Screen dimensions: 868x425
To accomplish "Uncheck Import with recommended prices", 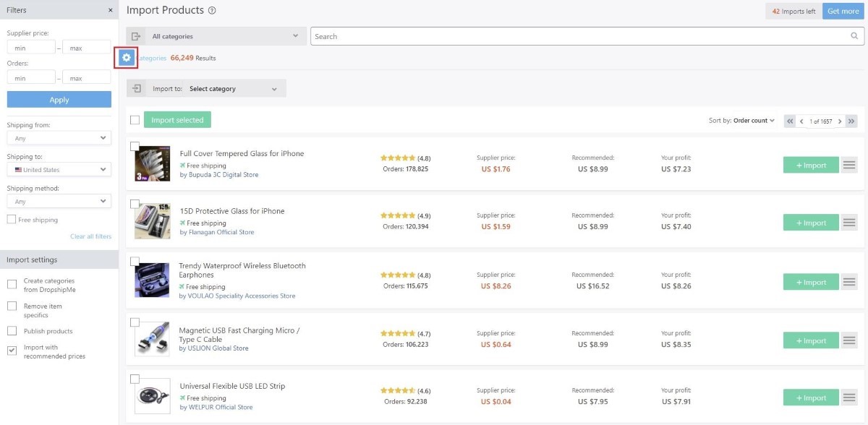I will pos(12,351).
